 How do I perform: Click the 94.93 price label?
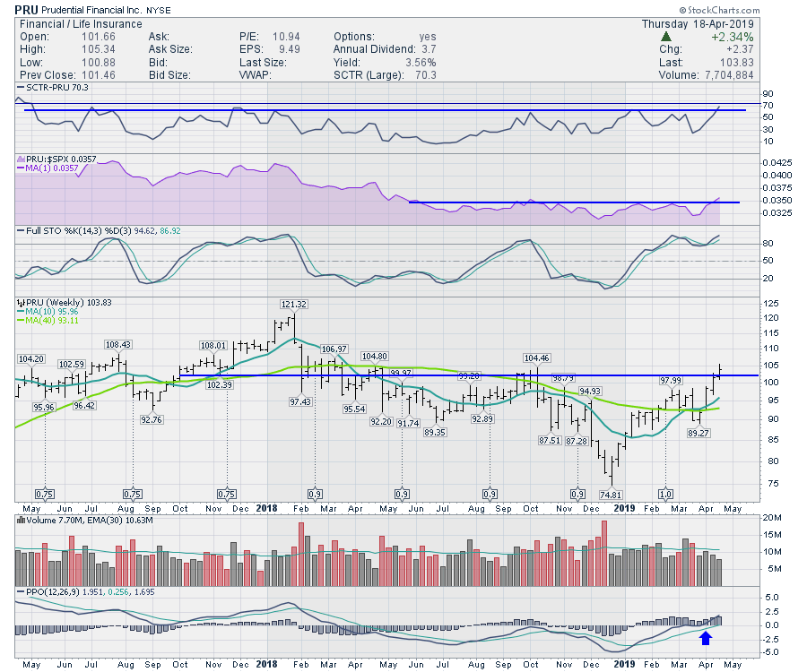590,392
